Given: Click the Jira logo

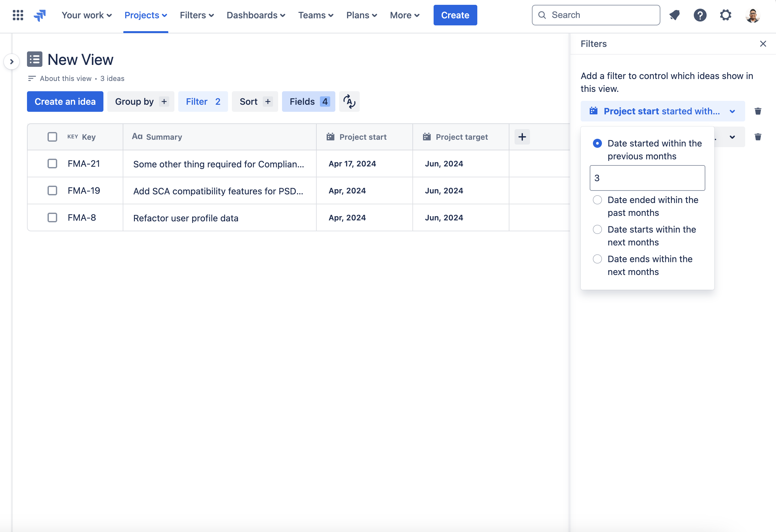Looking at the screenshot, I should click(x=40, y=15).
